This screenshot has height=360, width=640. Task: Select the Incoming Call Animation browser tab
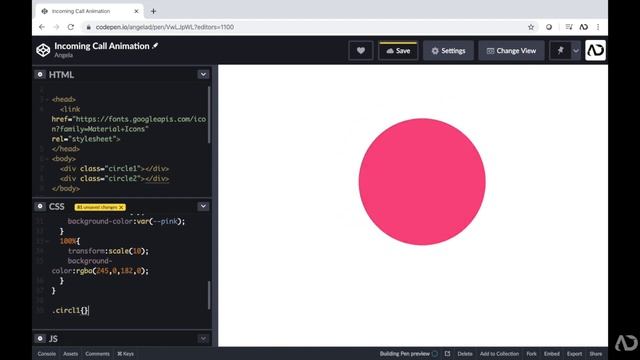click(x=90, y=11)
